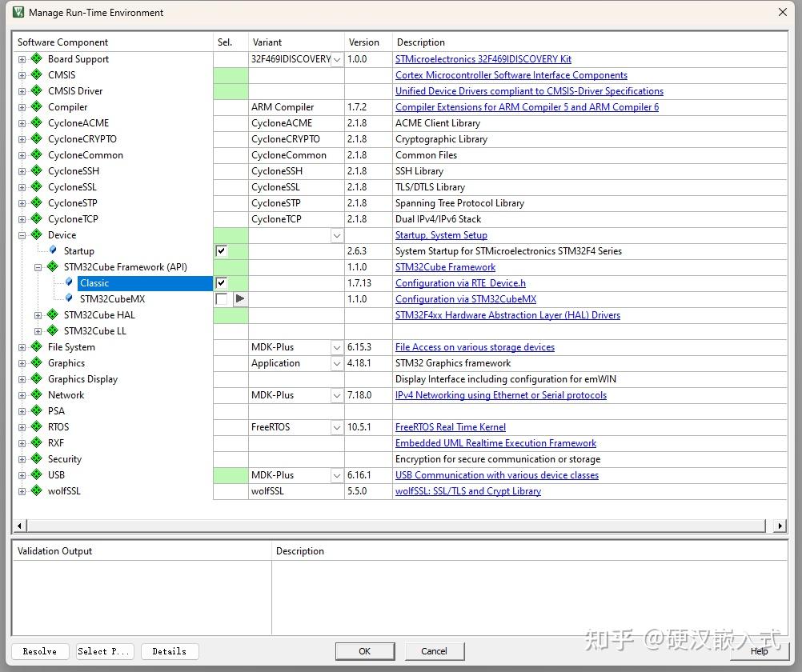Click the File System diamond icon
The width and height of the screenshot is (802, 672).
tap(36, 346)
